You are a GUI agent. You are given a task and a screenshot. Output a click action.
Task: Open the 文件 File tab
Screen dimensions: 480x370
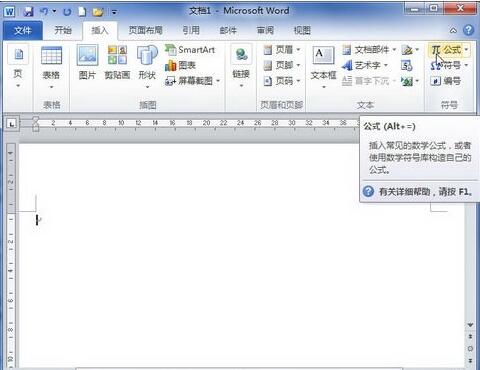click(x=23, y=31)
